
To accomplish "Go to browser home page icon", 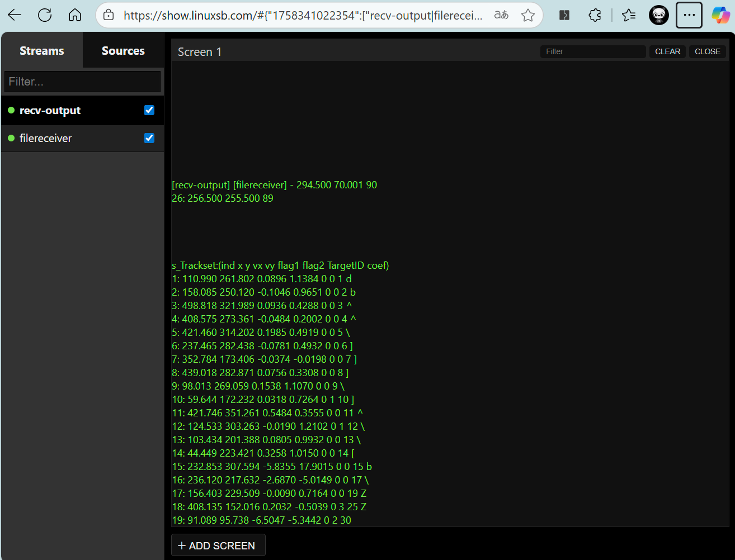I will coord(75,16).
